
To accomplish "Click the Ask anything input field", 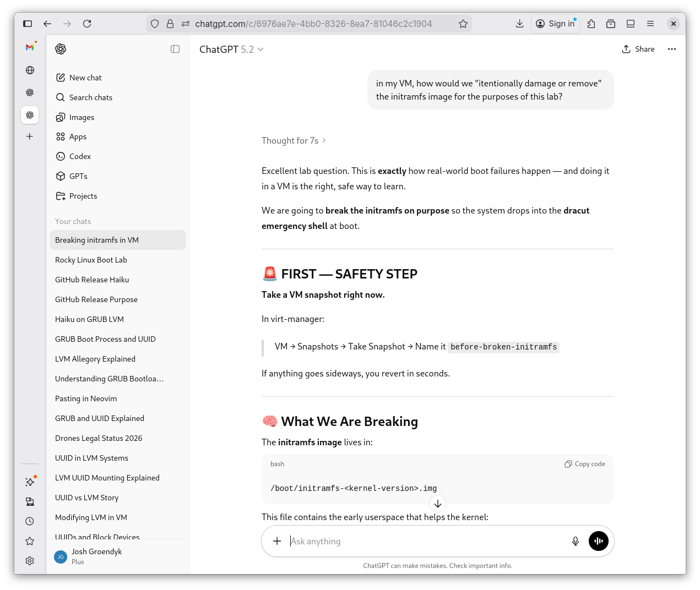I will point(424,541).
